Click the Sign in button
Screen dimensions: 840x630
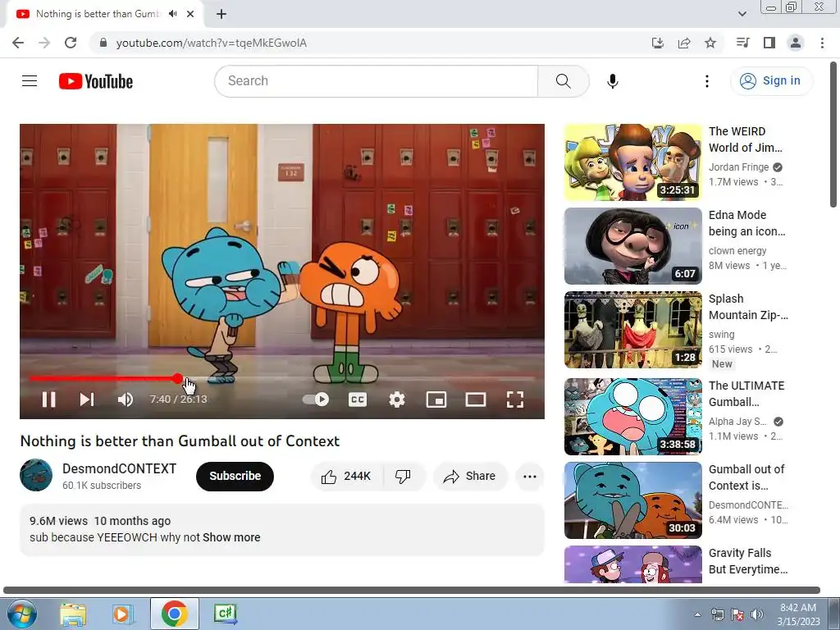coord(771,81)
